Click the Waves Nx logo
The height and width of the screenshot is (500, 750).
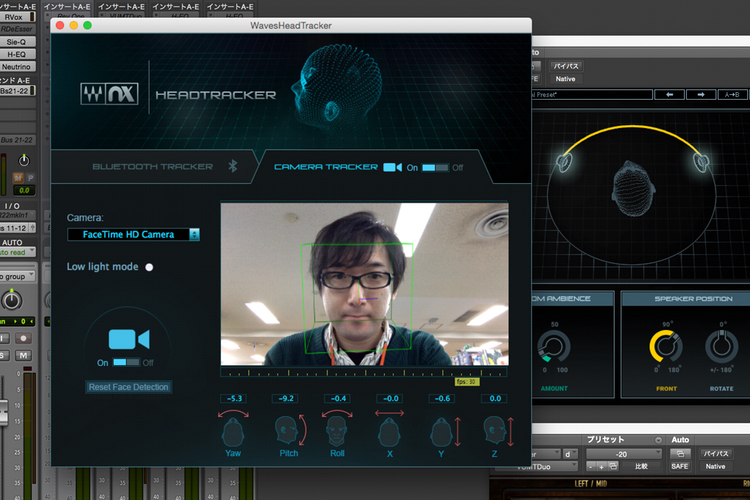pyautogui.click(x=110, y=94)
